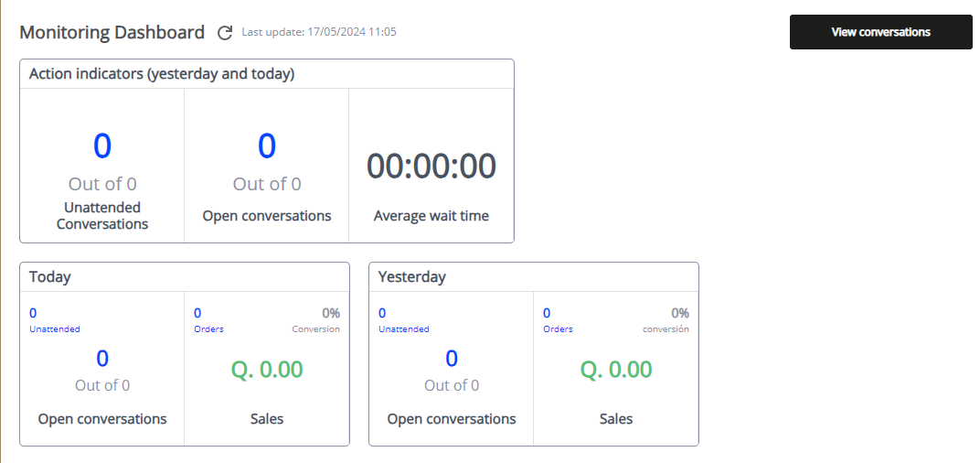Click the Monitoring Dashboard page title
The width and height of the screenshot is (980, 463).
pos(112,33)
